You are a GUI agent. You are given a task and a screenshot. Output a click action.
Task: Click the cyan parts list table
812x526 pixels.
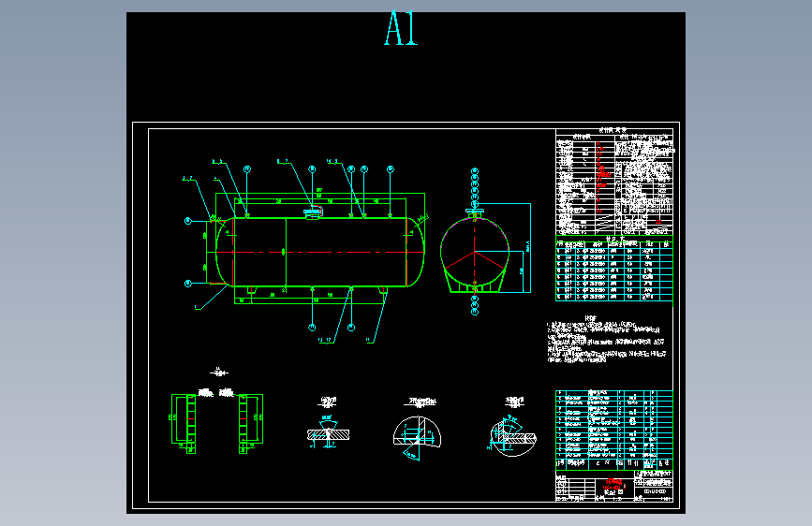614,430
